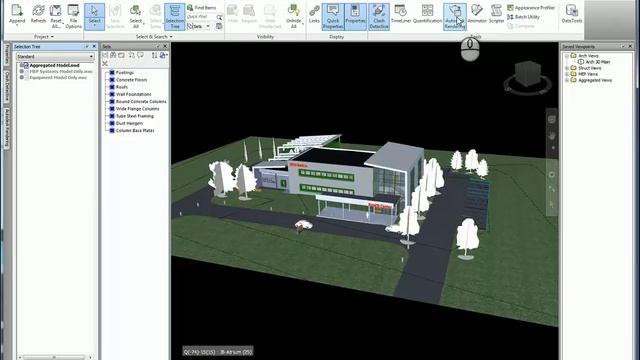Toggle the Properties panel button

click(x=355, y=16)
